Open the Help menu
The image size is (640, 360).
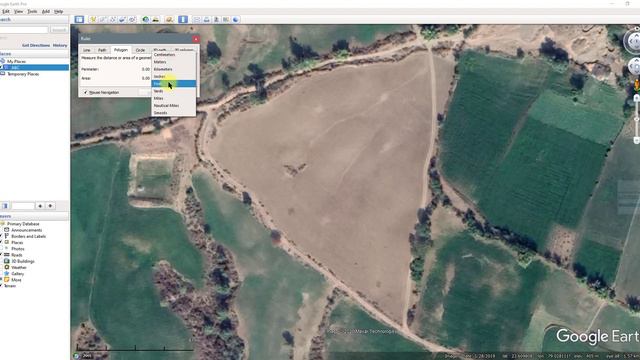tap(59, 11)
